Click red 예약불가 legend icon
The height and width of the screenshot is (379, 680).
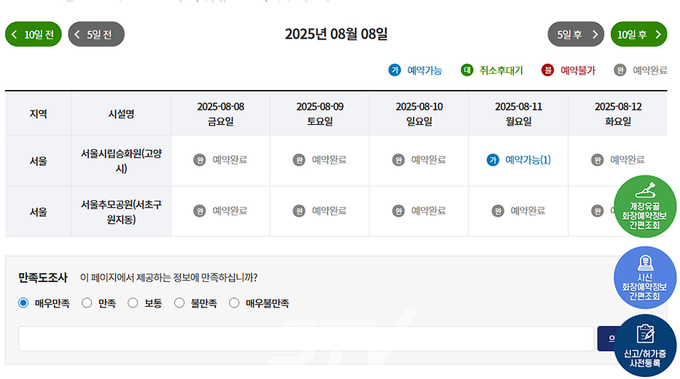click(x=548, y=70)
